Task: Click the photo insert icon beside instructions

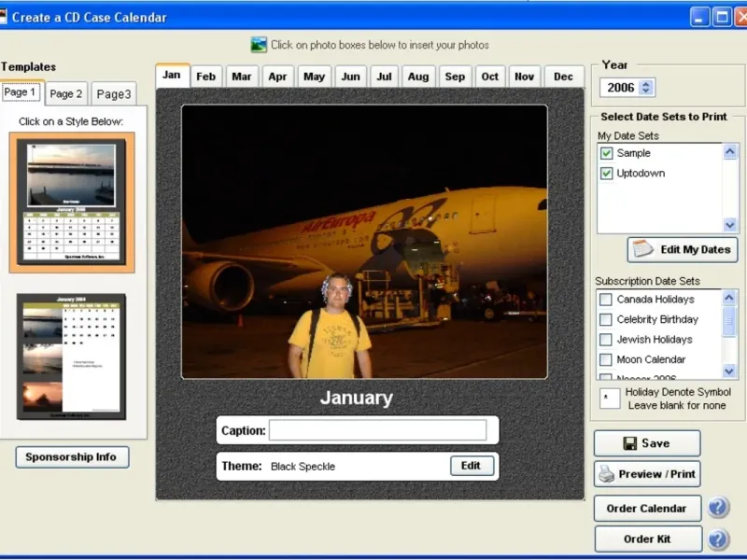Action: 259,45
